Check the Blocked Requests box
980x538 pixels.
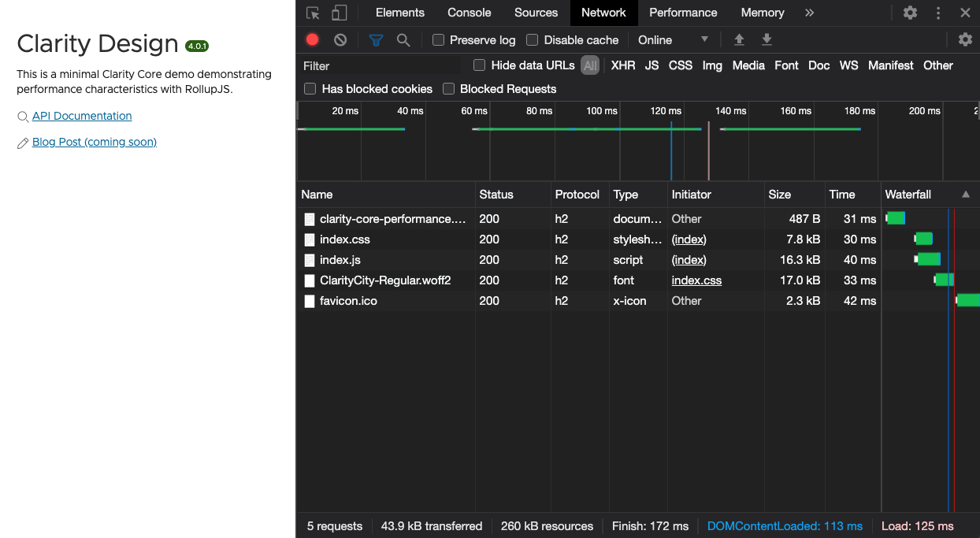(448, 88)
